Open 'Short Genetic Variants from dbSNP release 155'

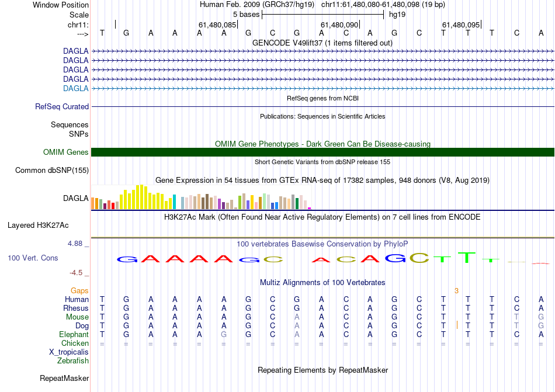click(322, 162)
